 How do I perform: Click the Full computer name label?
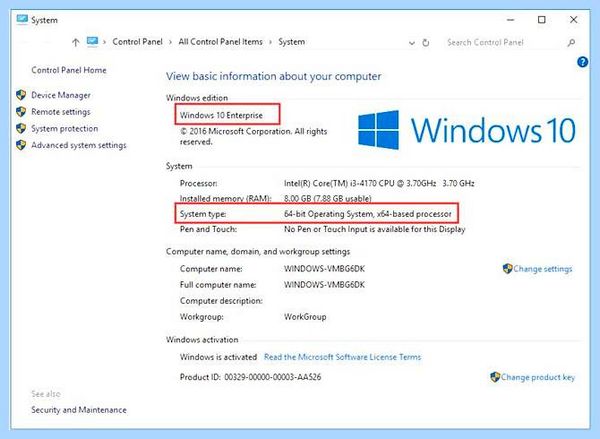(x=218, y=285)
